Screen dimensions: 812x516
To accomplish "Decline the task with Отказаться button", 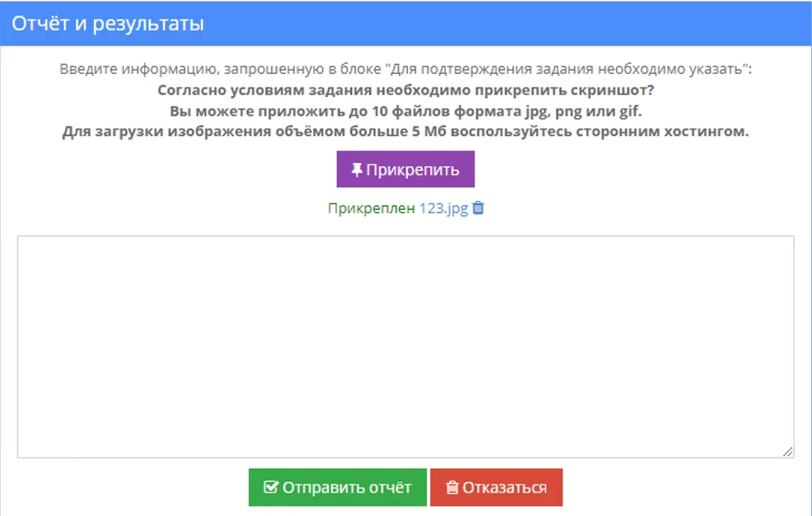I will 496,488.
